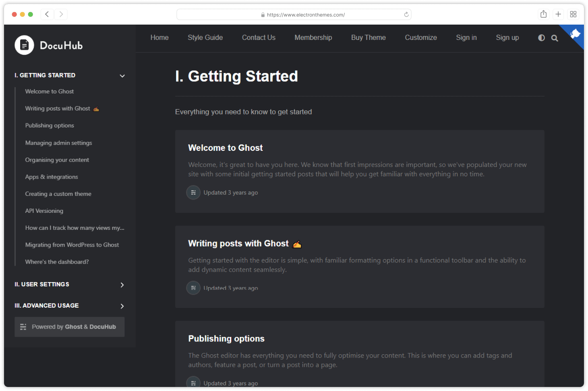Viewport: 588px width, 391px height.
Task: Reload the page with the refresh icon
Action: pyautogui.click(x=406, y=15)
